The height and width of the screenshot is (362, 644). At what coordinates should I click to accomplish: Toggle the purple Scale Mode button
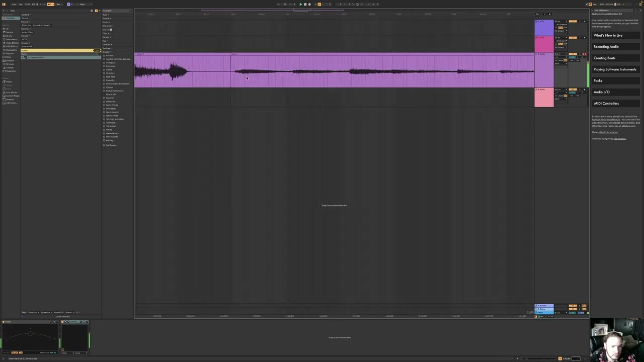click(x=68, y=5)
